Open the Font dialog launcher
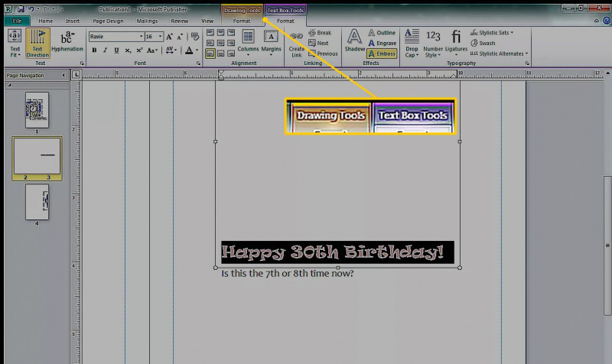Image resolution: width=612 pixels, height=364 pixels. (198, 63)
